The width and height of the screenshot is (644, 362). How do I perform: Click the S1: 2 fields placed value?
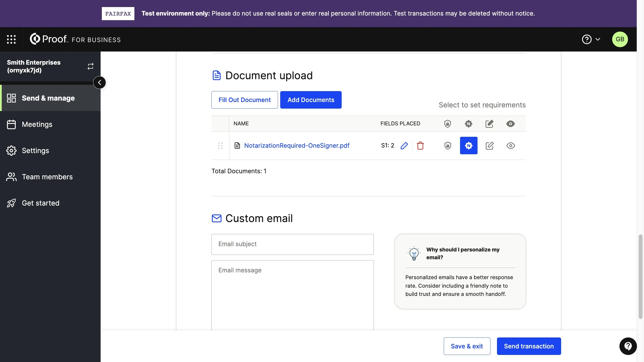coord(388,146)
